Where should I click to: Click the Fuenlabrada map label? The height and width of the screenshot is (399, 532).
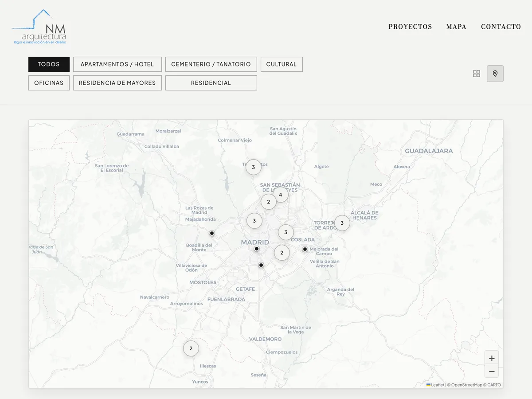pos(226,299)
